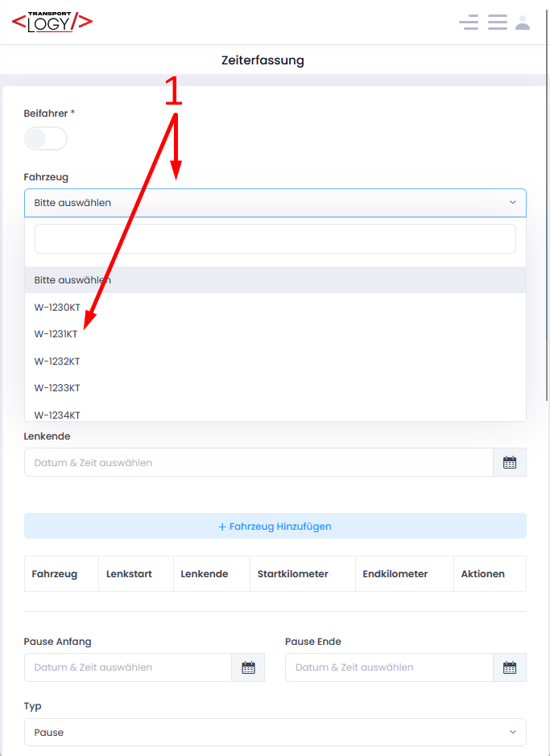The image size is (550, 756).
Task: Pick W-1233KT from vehicle options
Action: 57,388
